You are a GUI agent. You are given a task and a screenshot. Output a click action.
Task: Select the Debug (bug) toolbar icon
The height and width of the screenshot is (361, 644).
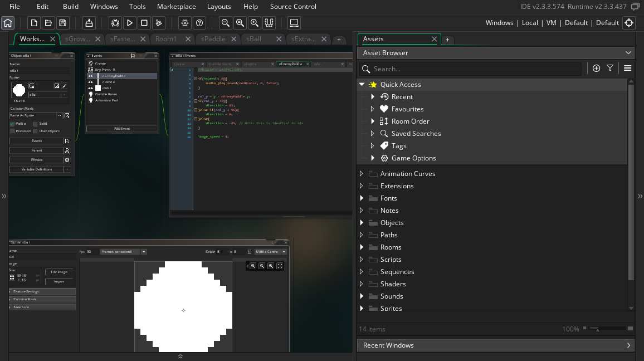[115, 23]
